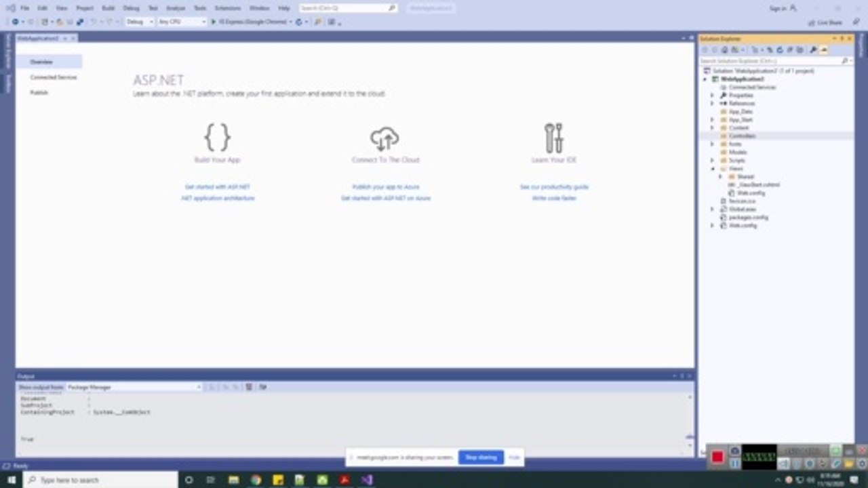Screen dimensions: 868x488
Task: Open the Tools menu
Action: [x=200, y=8]
